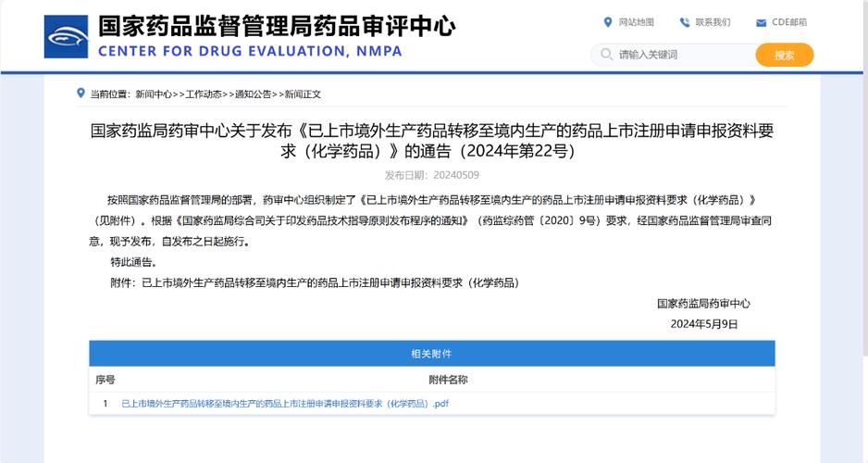This screenshot has height=463, width=868.
Task: Click the 发布日期：20240509 text
Action: 432,175
